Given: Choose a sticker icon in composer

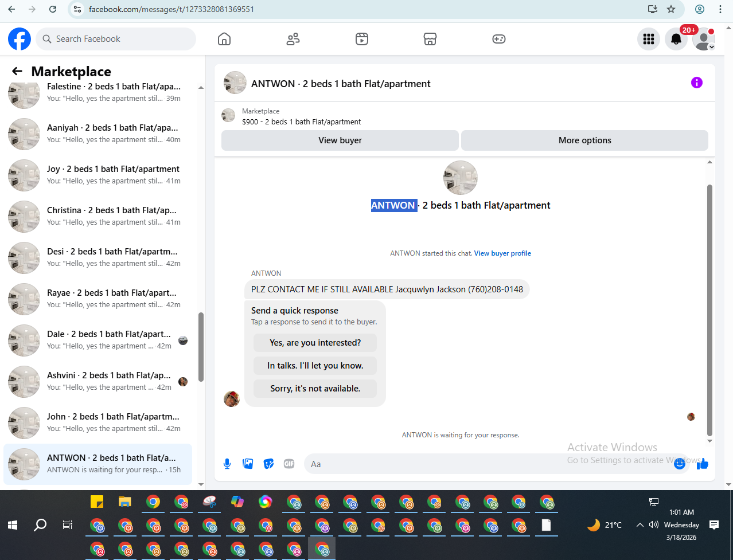Looking at the screenshot, I should (268, 464).
